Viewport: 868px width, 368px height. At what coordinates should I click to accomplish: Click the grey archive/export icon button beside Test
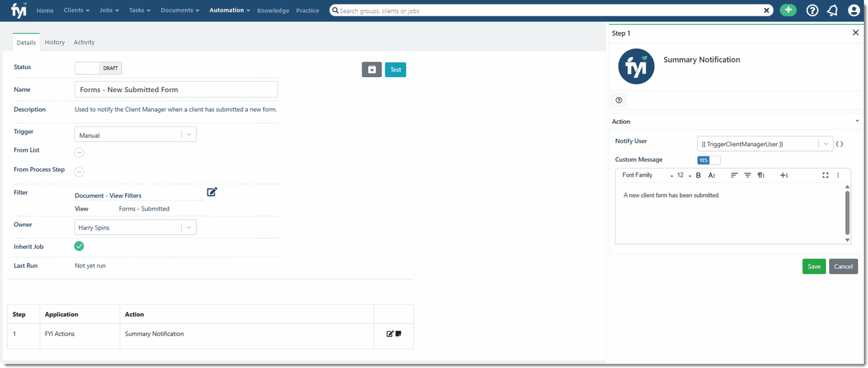372,69
